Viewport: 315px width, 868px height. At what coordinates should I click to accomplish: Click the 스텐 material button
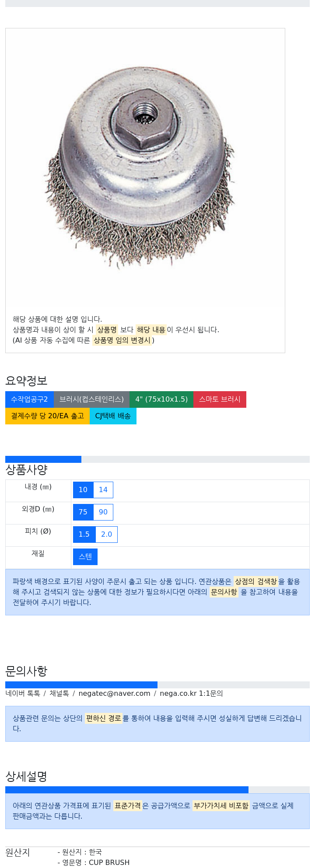click(85, 557)
